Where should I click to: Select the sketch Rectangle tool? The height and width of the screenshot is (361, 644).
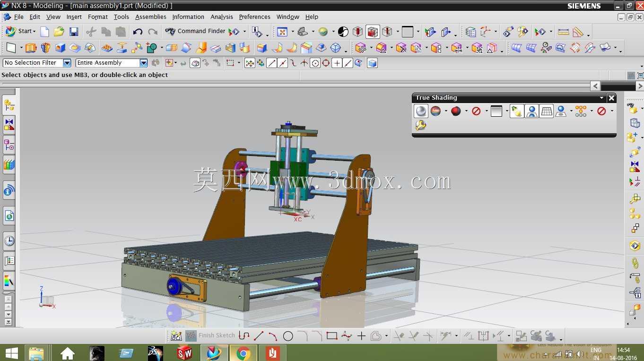point(332,336)
